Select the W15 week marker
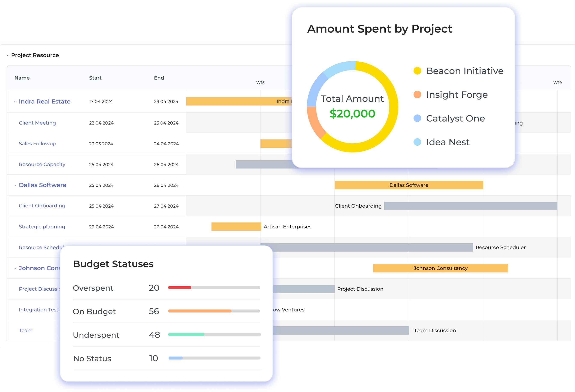The width and height of the screenshot is (575, 392). click(260, 83)
